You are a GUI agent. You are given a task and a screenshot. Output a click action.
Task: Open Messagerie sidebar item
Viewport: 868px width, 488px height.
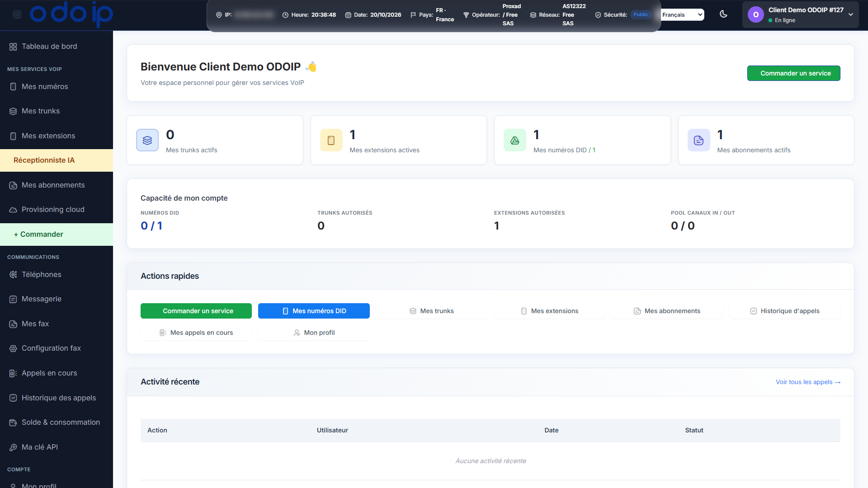tap(57, 299)
